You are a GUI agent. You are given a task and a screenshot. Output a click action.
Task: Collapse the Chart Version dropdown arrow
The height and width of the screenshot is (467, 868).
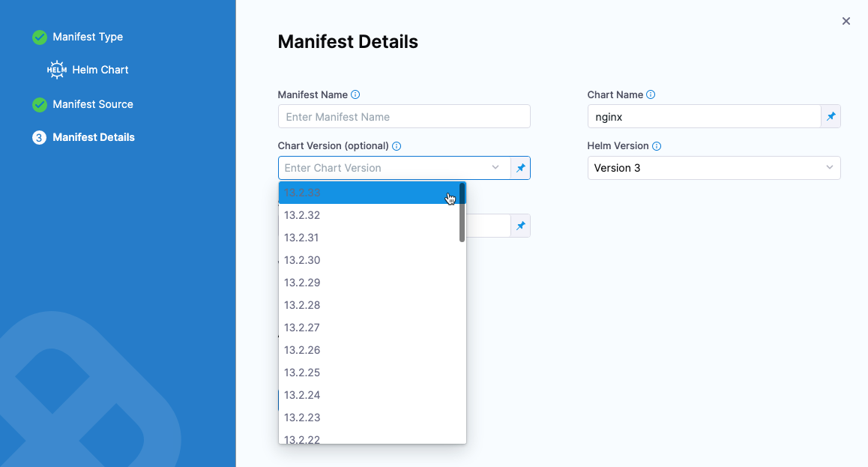(495, 168)
